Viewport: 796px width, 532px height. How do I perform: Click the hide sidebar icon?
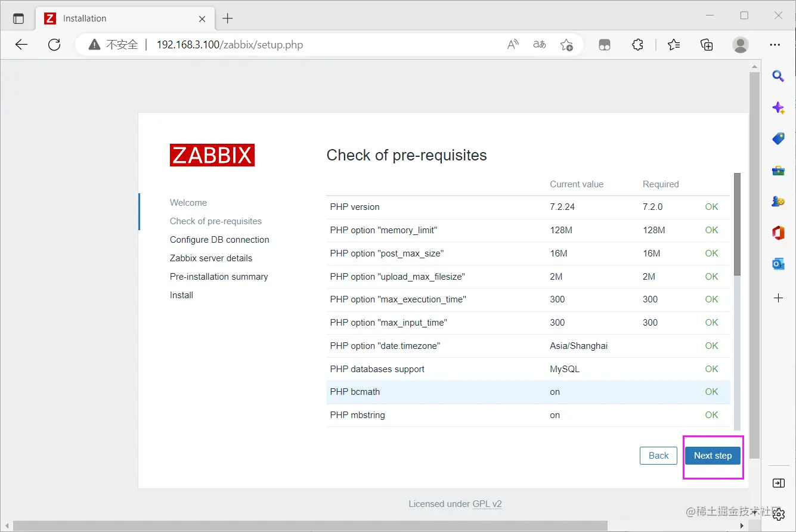(778, 483)
